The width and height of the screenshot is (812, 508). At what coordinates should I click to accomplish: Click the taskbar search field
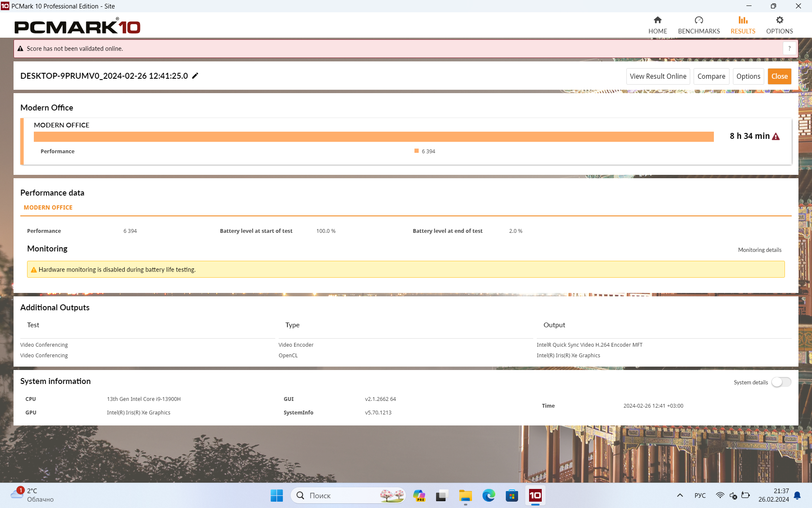point(338,495)
